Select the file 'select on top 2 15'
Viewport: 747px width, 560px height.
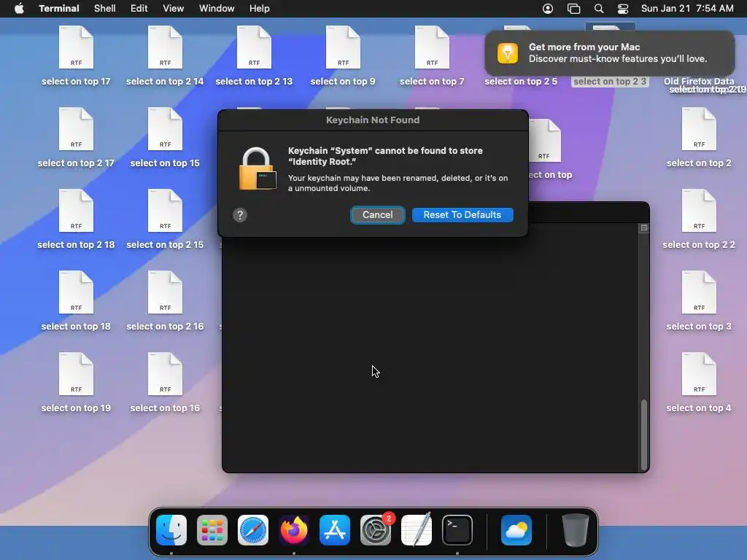coord(165,211)
